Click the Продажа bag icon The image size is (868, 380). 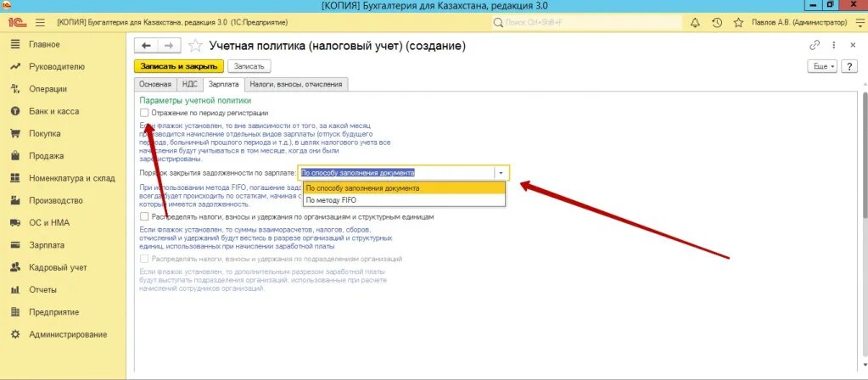(15, 156)
